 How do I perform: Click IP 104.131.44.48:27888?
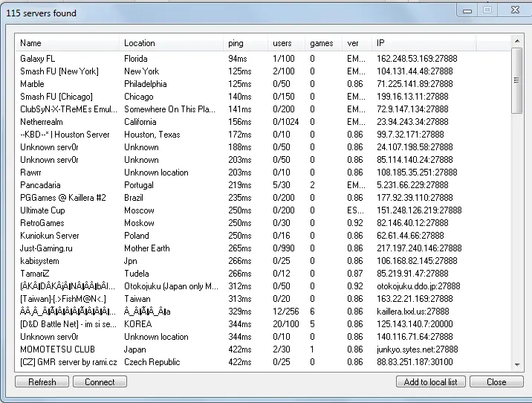pyautogui.click(x=415, y=71)
